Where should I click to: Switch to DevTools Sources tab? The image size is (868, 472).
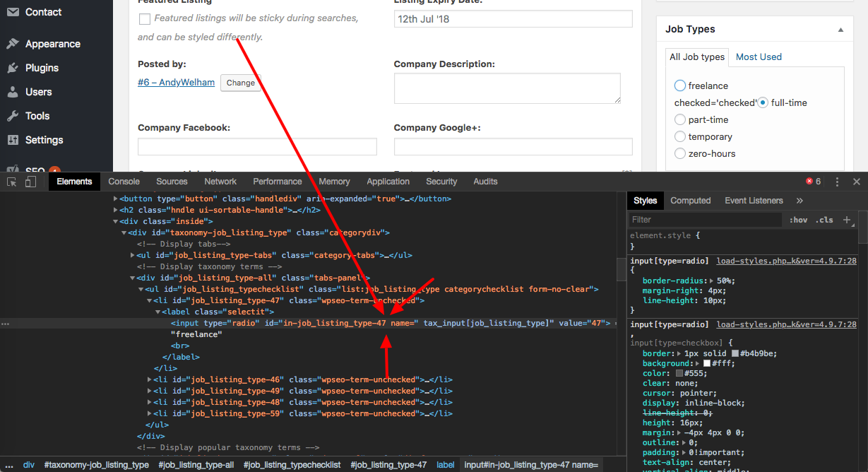172,182
